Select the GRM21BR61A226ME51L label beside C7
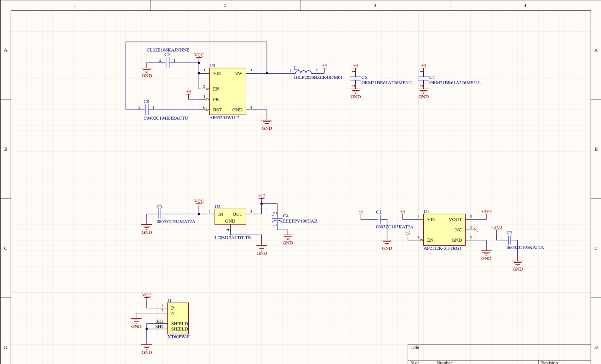Viewport: 601px width, 364px height. 455,83
